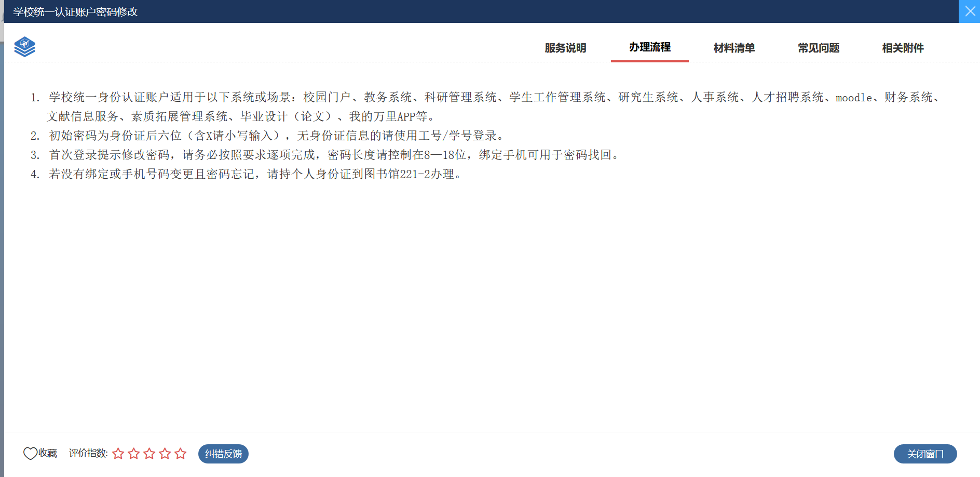This screenshot has width=980, height=477.
Task: Close the dialog with the top-right X
Action: pyautogui.click(x=970, y=11)
